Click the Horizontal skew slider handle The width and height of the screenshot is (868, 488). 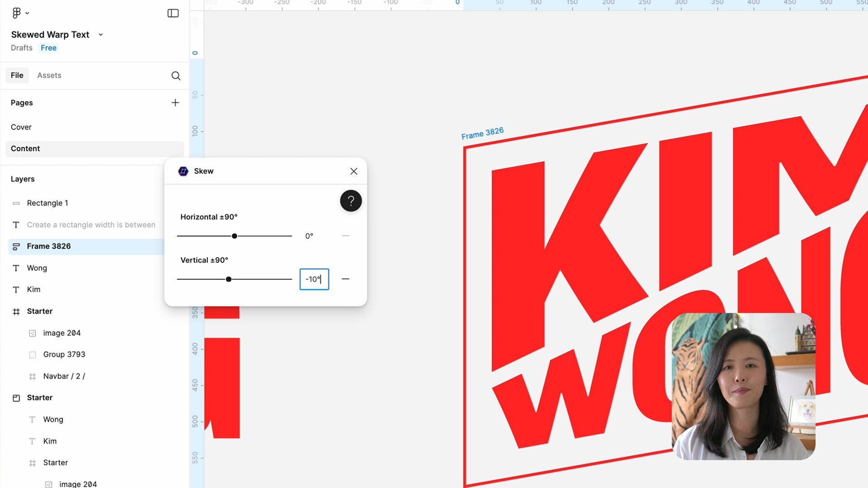pos(234,236)
